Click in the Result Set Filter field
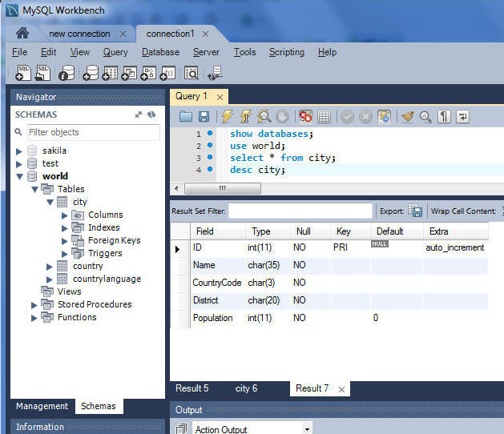Viewport: 504px width, 434px height. (300, 211)
